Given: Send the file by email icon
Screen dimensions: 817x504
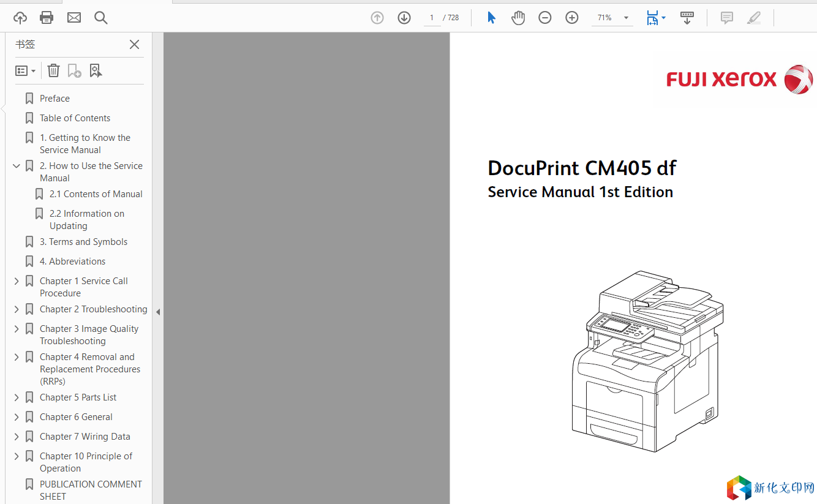Looking at the screenshot, I should pos(74,18).
